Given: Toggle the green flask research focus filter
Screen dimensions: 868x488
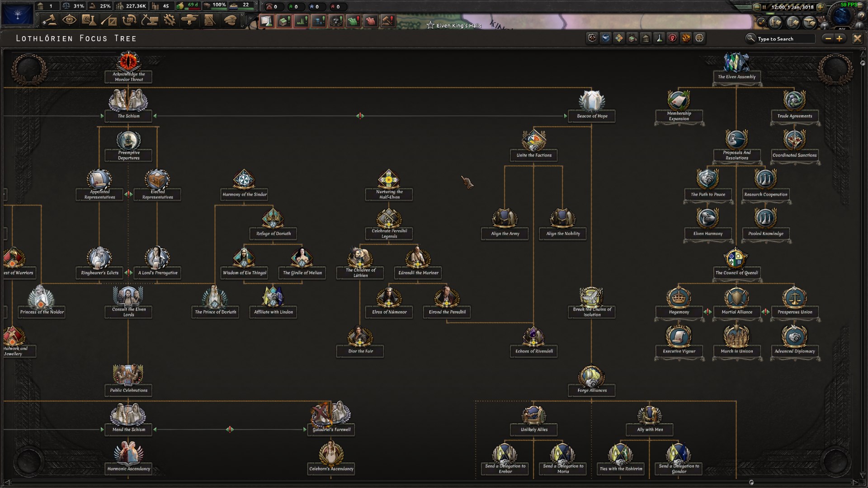Looking at the screenshot, I should 659,38.
